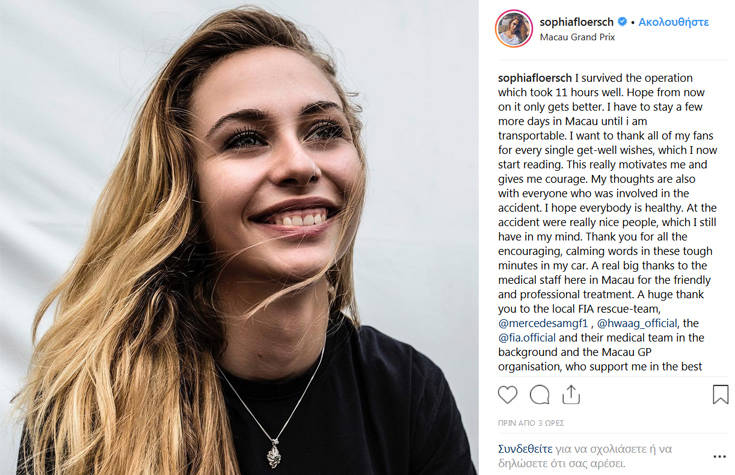The height and width of the screenshot is (475, 735).
Task: Click the blue verified badge
Action: click(622, 21)
